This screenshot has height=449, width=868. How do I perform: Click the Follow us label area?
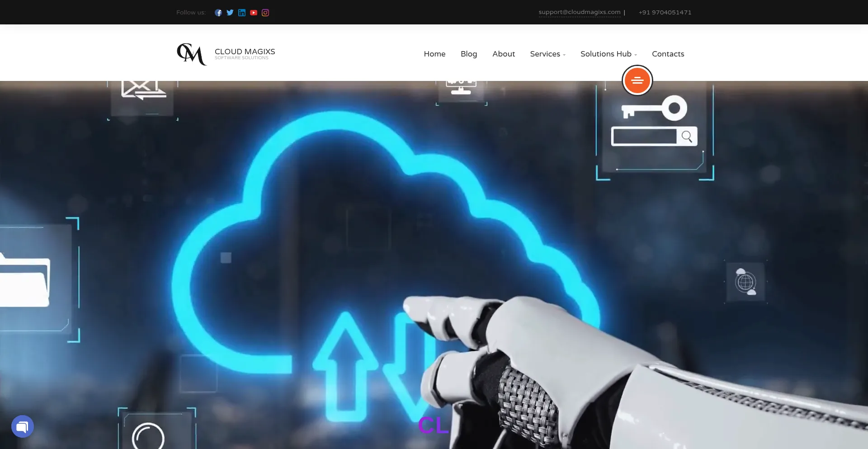coord(190,12)
